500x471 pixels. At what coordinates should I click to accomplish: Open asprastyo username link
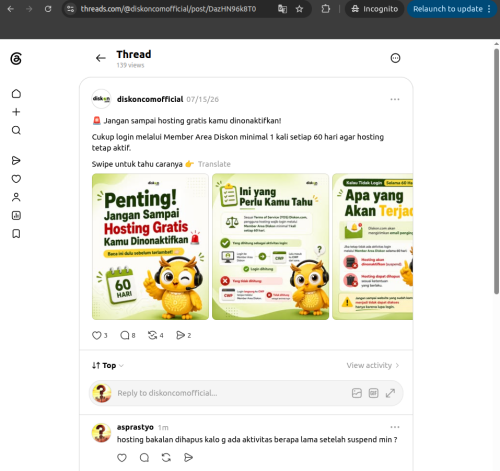click(x=135, y=427)
